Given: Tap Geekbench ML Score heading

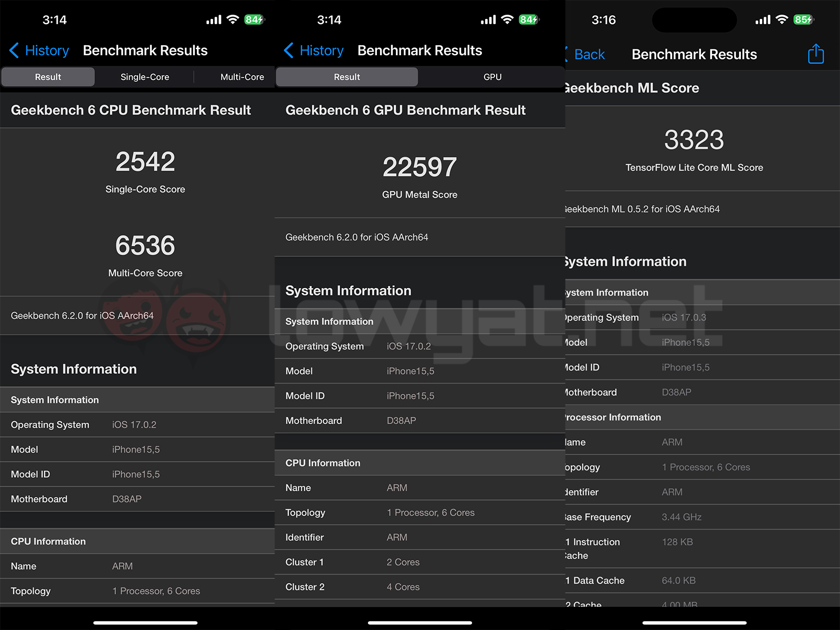Looking at the screenshot, I should click(632, 88).
